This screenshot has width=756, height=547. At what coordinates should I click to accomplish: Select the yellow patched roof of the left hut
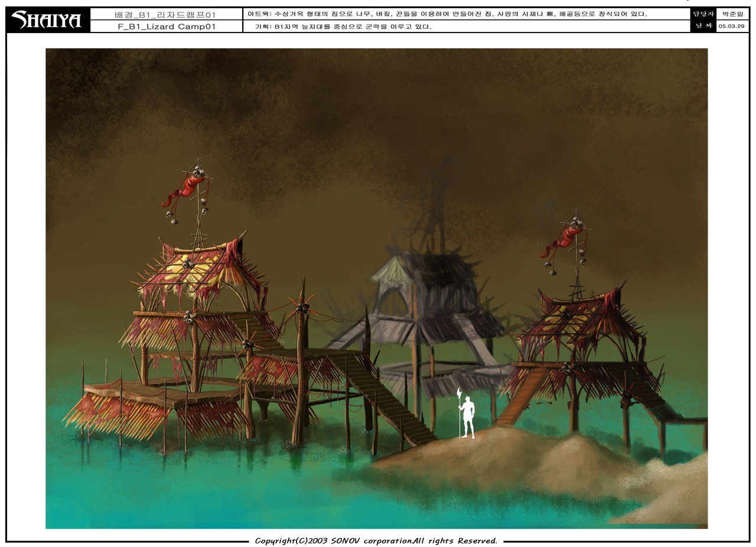pyautogui.click(x=195, y=269)
